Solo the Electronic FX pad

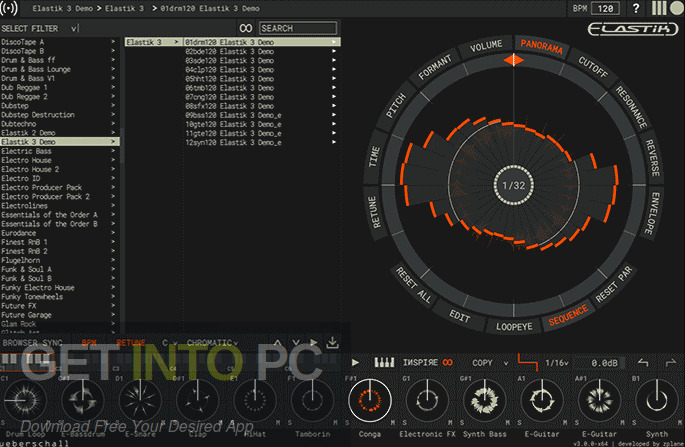click(x=405, y=423)
